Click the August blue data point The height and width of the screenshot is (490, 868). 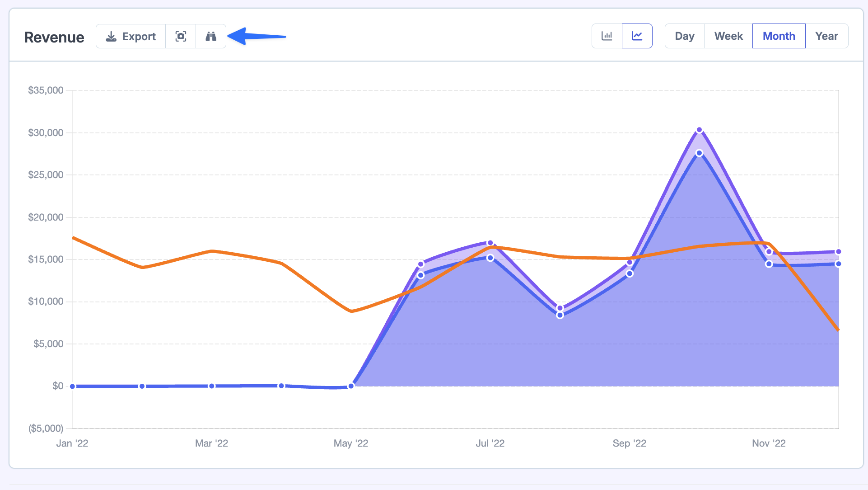(x=560, y=315)
